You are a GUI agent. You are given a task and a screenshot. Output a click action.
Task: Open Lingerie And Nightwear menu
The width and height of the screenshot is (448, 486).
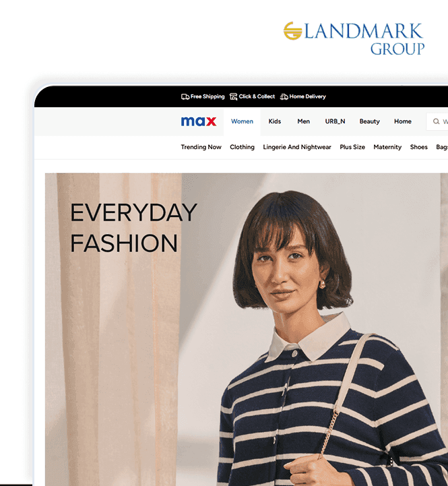pyautogui.click(x=297, y=147)
